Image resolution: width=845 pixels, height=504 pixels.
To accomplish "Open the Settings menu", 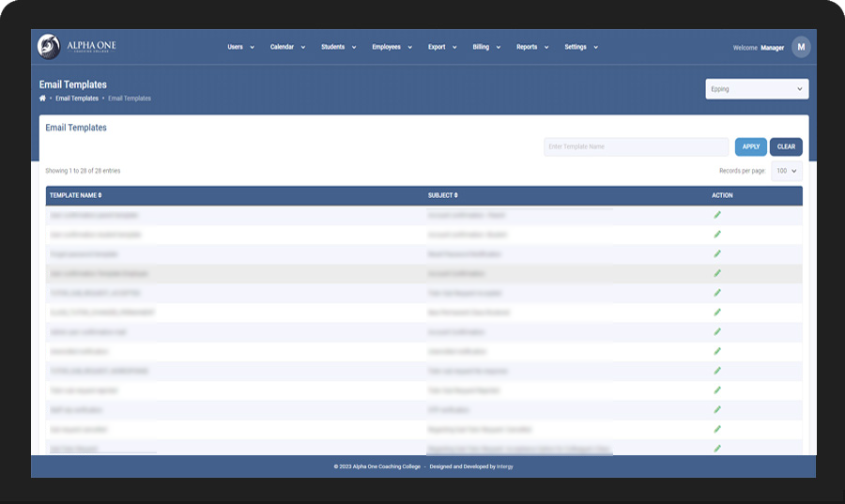I will coord(581,47).
